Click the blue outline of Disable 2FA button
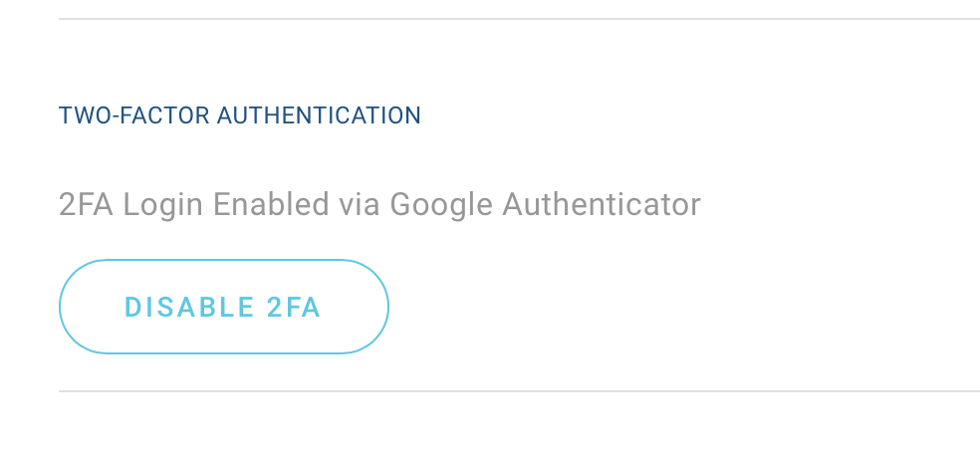This screenshot has height=456, width=980. pyautogui.click(x=224, y=260)
